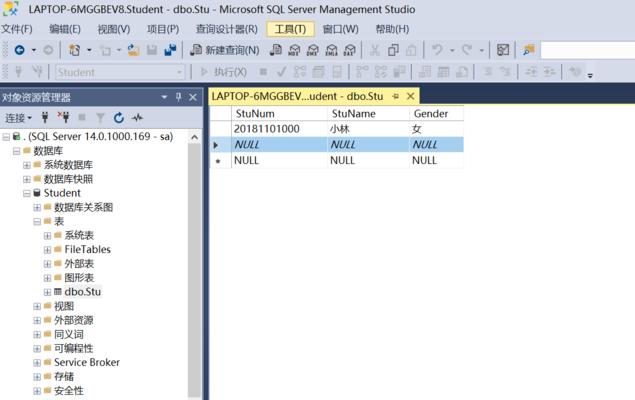The image size is (635, 400).
Task: Click the 小林 name cell
Action: 368,129
